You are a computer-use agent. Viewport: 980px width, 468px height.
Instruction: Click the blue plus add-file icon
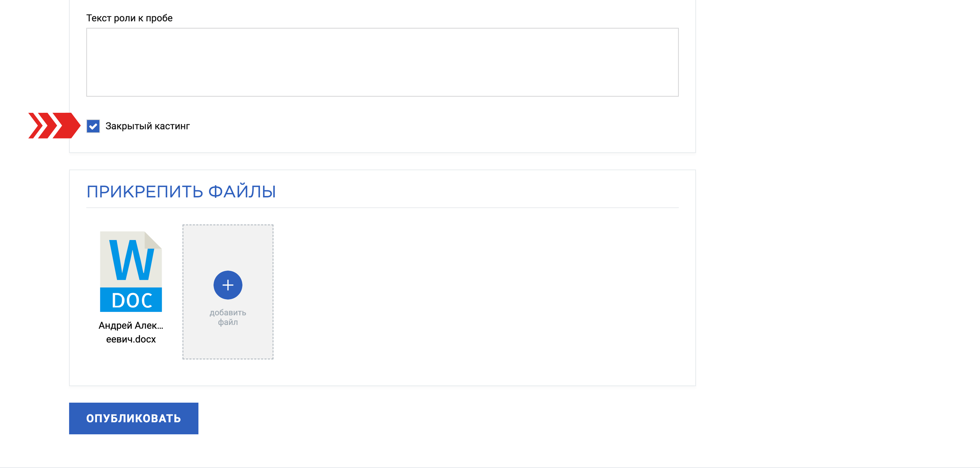(228, 285)
